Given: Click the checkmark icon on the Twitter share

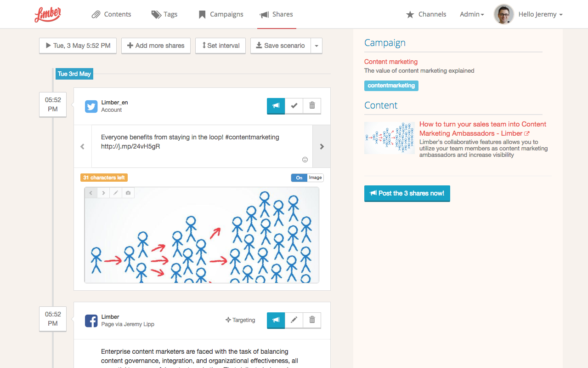Looking at the screenshot, I should click(x=294, y=106).
